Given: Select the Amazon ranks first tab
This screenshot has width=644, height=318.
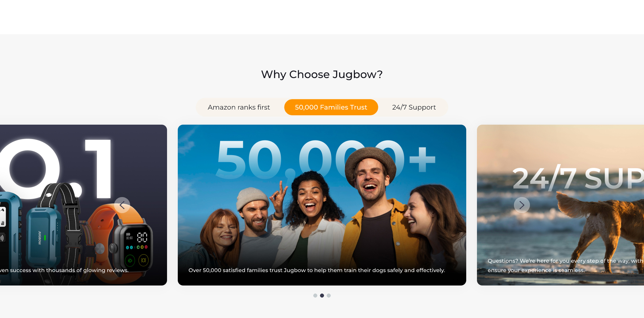Looking at the screenshot, I should coord(239,107).
